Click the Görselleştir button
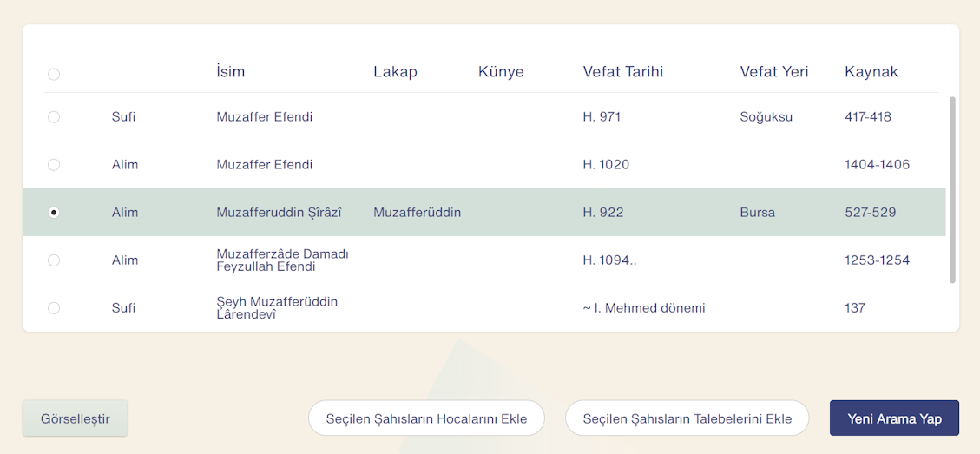Image resolution: width=980 pixels, height=454 pixels. [75, 418]
